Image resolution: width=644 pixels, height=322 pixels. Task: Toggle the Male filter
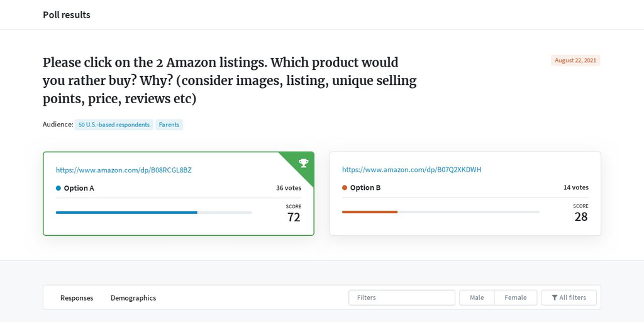coord(477,297)
